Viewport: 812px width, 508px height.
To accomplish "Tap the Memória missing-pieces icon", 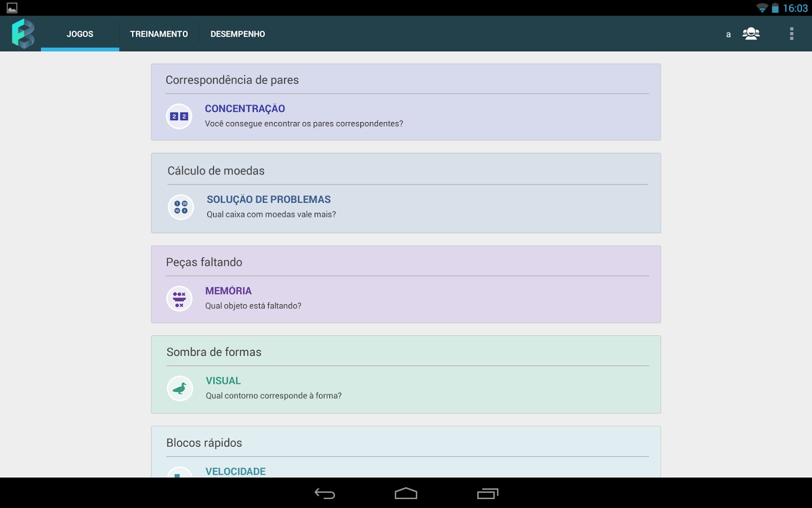I will [179, 299].
